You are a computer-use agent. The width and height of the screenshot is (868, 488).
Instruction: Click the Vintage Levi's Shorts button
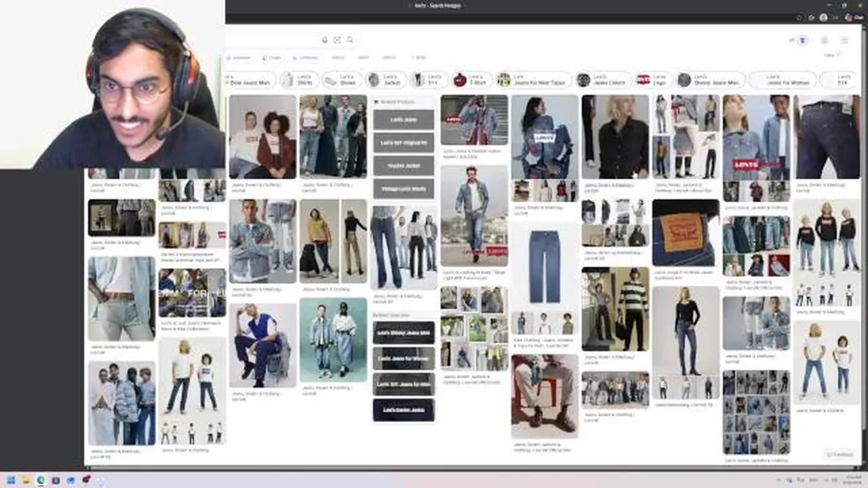(403, 189)
